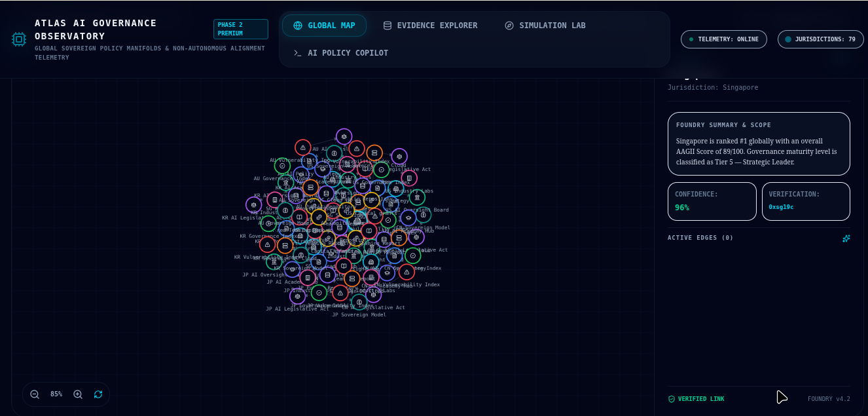Click the 'AU Governance Index' node label
The height and width of the screenshot is (416, 868).
tap(281, 179)
